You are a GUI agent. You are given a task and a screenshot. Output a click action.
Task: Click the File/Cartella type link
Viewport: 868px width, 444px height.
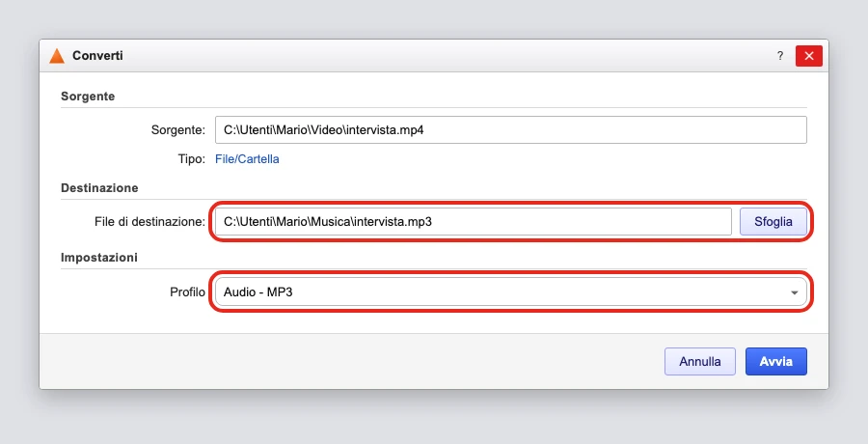(247, 159)
